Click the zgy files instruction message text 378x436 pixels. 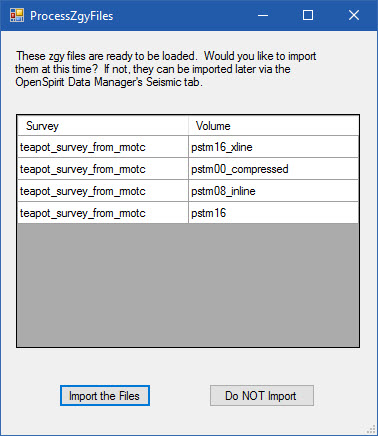[x=166, y=69]
